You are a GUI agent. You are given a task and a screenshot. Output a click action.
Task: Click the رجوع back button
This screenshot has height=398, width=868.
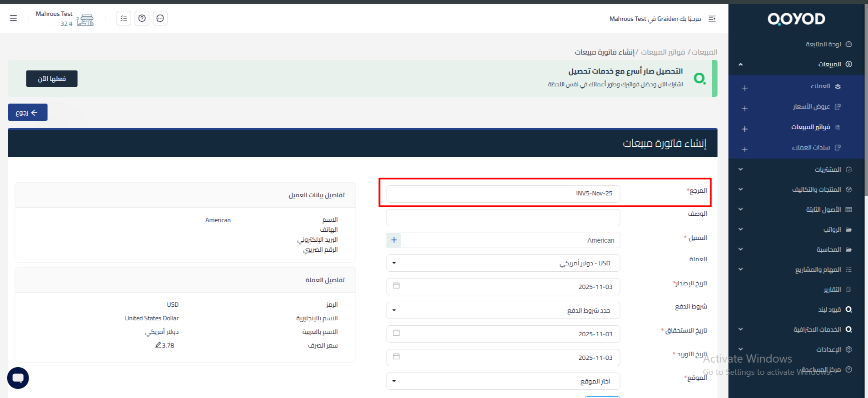(x=28, y=112)
